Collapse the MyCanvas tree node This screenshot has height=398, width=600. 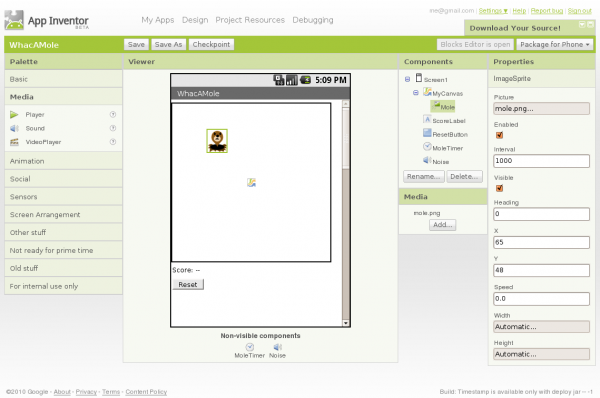[416, 93]
